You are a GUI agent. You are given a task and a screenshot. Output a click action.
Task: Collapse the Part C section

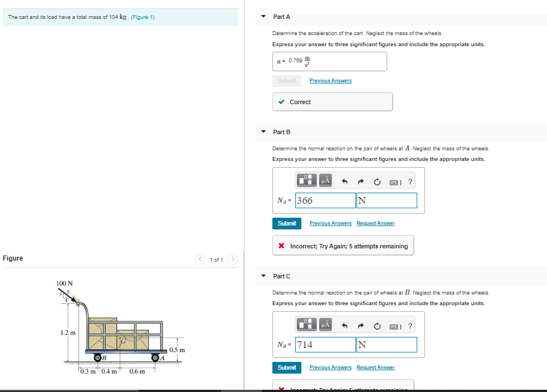[x=263, y=276]
